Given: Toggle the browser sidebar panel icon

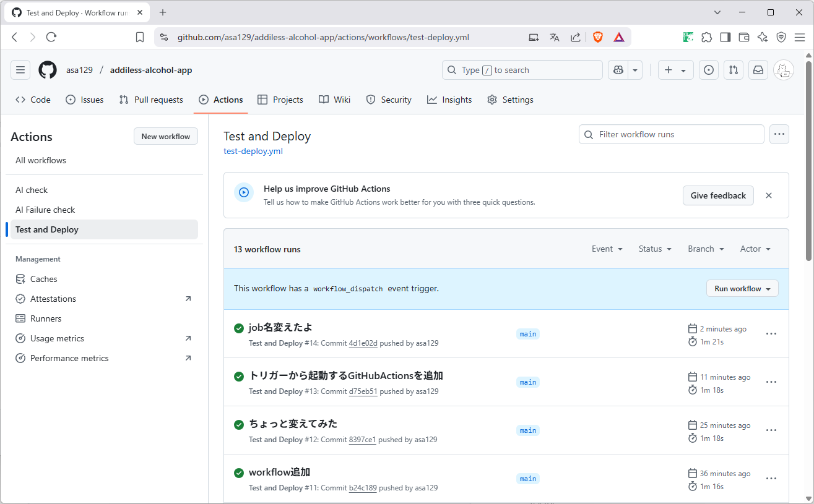Looking at the screenshot, I should 725,37.
